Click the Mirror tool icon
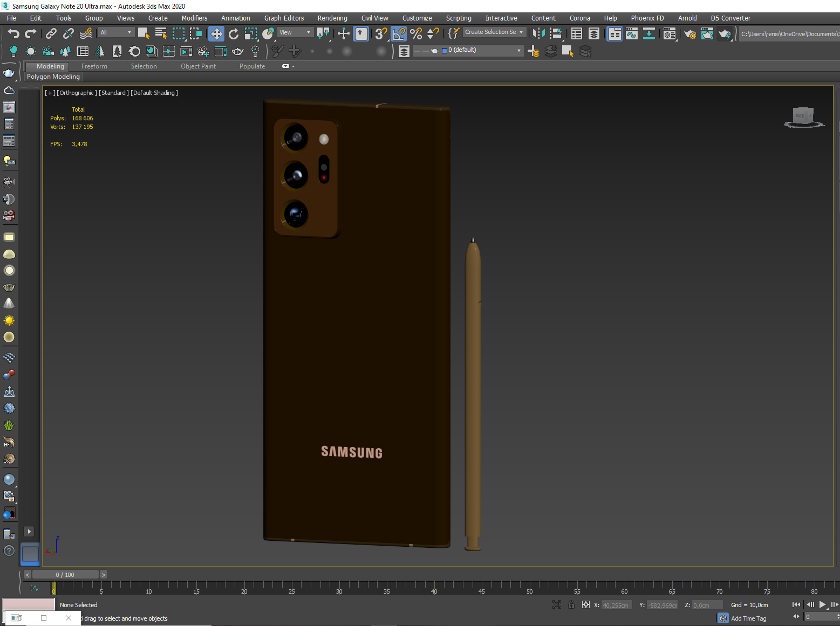Screen dimensions: 840x626 (538, 33)
